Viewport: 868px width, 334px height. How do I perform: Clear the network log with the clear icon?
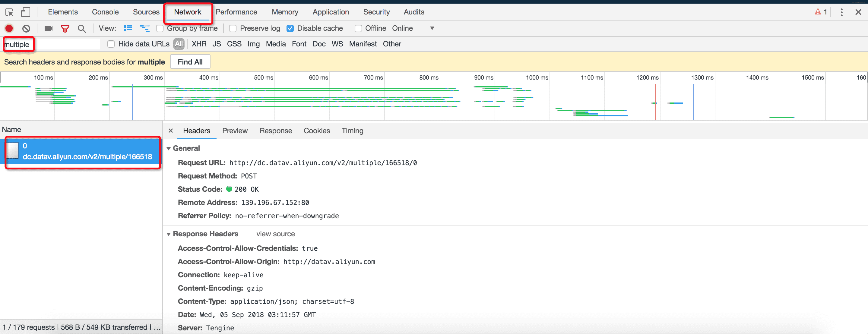click(x=26, y=29)
